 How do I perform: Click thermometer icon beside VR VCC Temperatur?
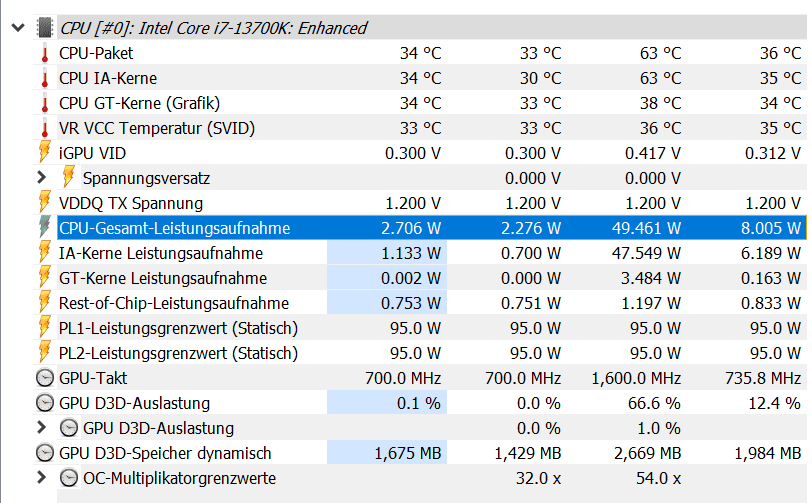[45, 128]
